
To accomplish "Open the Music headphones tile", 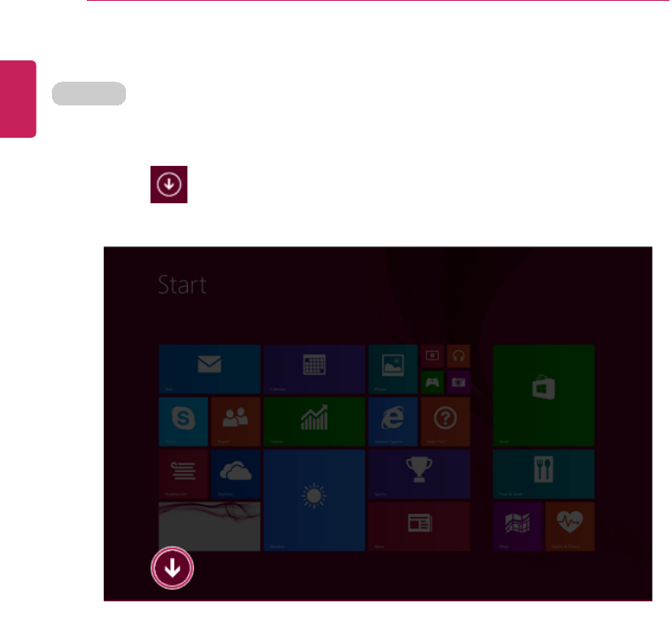I will 458,356.
